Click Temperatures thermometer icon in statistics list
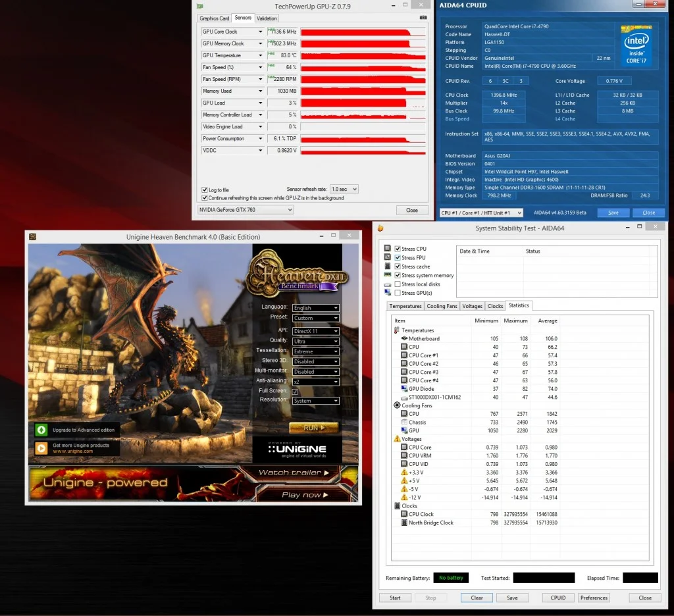The width and height of the screenshot is (674, 616). (397, 330)
